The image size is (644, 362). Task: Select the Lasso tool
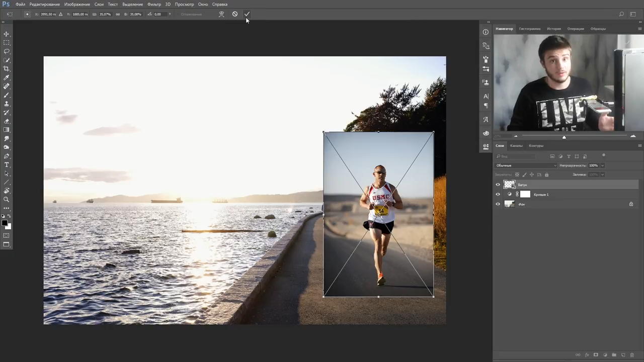click(7, 51)
